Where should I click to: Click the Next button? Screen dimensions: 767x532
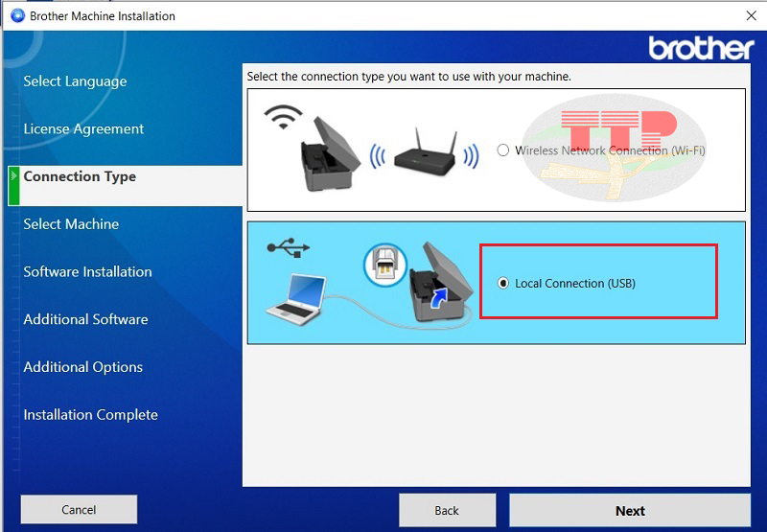click(x=630, y=511)
